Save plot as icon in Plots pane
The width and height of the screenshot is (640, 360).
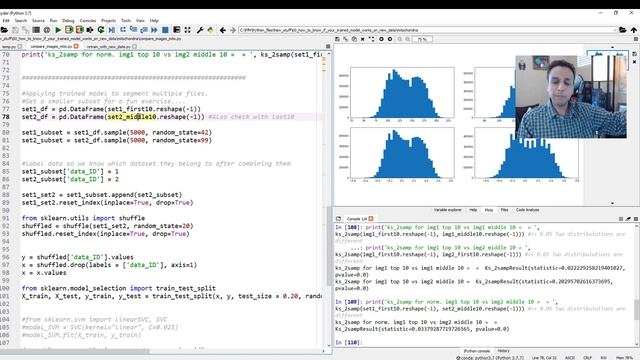pyautogui.click(x=337, y=39)
